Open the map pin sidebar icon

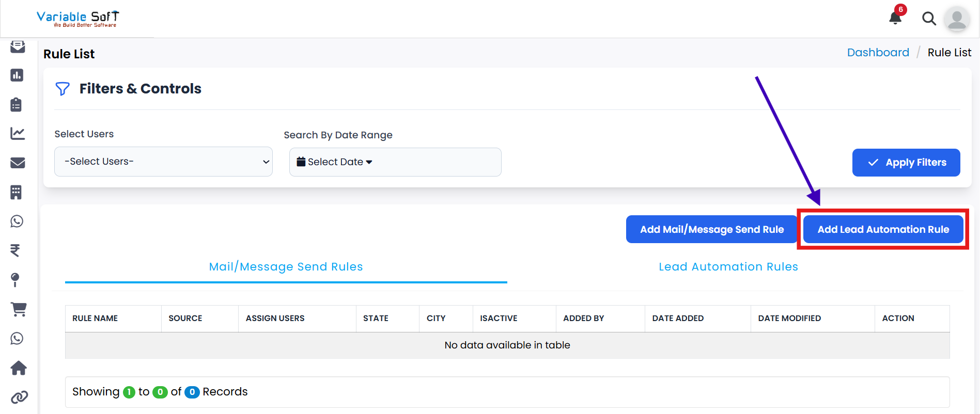point(15,280)
